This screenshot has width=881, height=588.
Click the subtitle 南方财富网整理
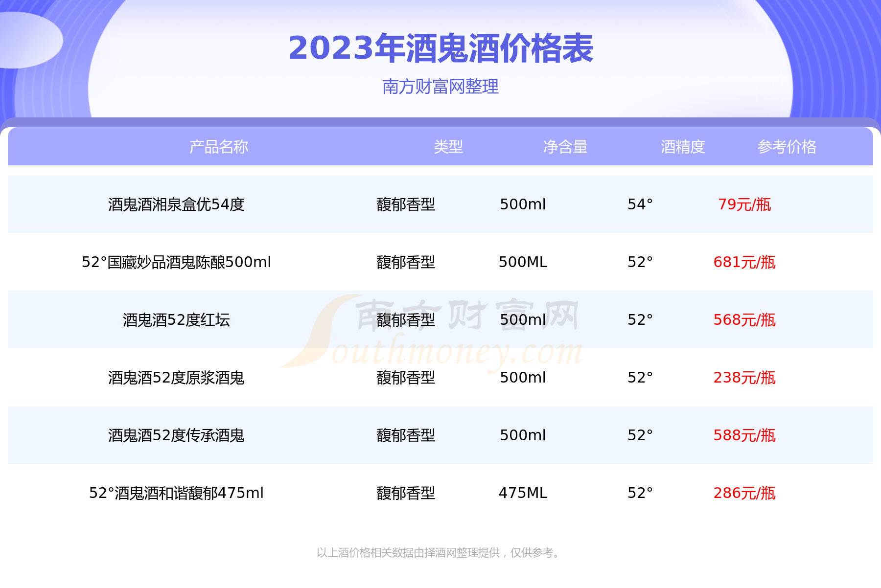click(440, 87)
